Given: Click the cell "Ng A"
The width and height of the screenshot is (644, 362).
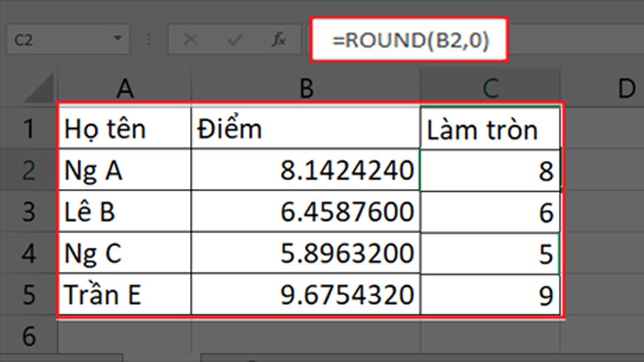Looking at the screenshot, I should click(x=125, y=170).
